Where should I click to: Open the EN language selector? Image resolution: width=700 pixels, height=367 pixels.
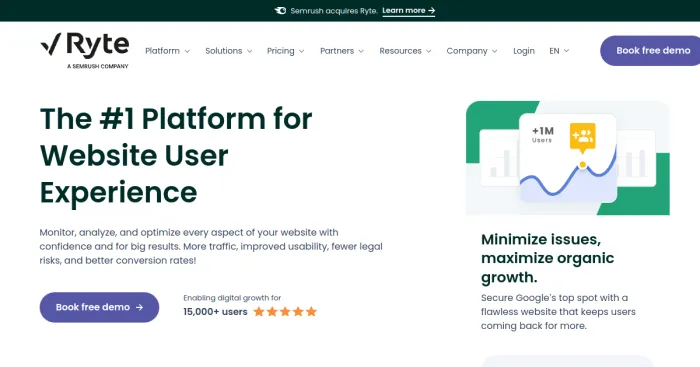coord(559,51)
